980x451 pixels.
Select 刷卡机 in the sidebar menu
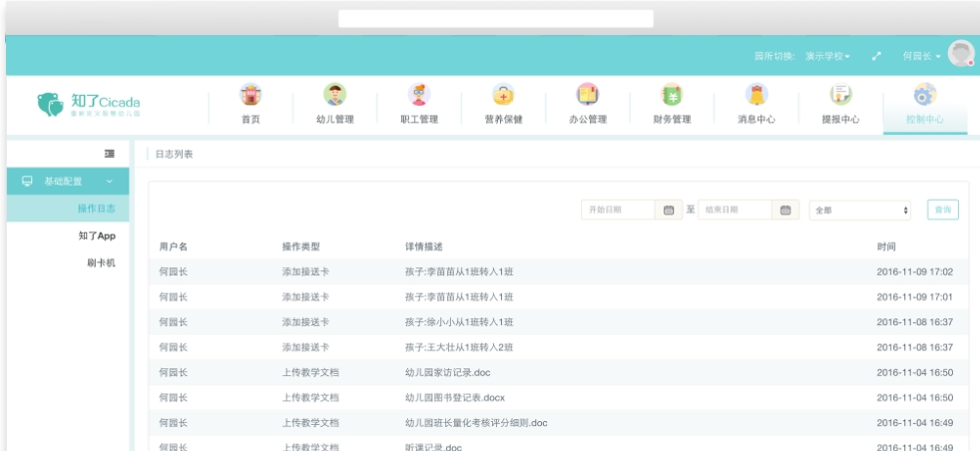(103, 263)
